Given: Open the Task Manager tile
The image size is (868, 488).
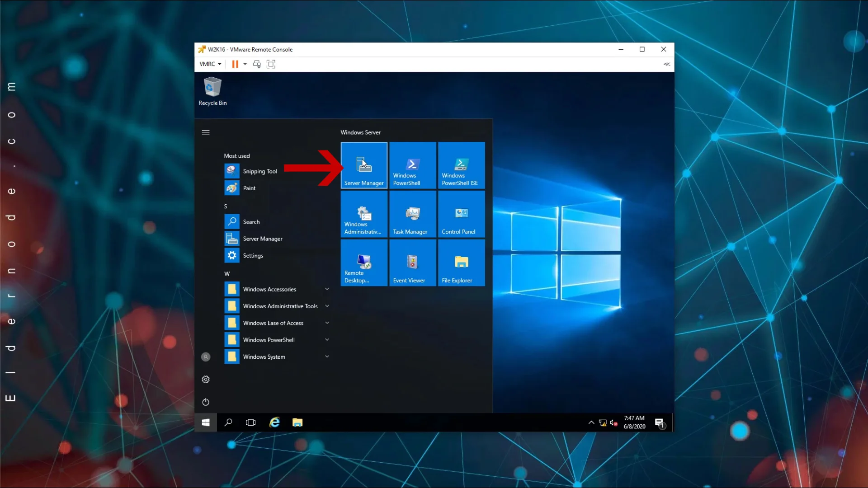Looking at the screenshot, I should (x=412, y=214).
